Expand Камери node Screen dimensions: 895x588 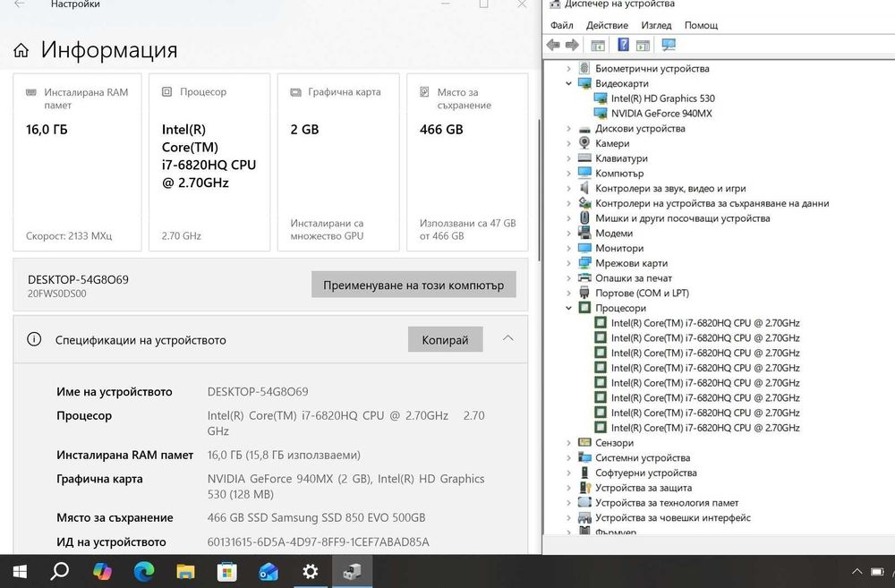coord(568,143)
